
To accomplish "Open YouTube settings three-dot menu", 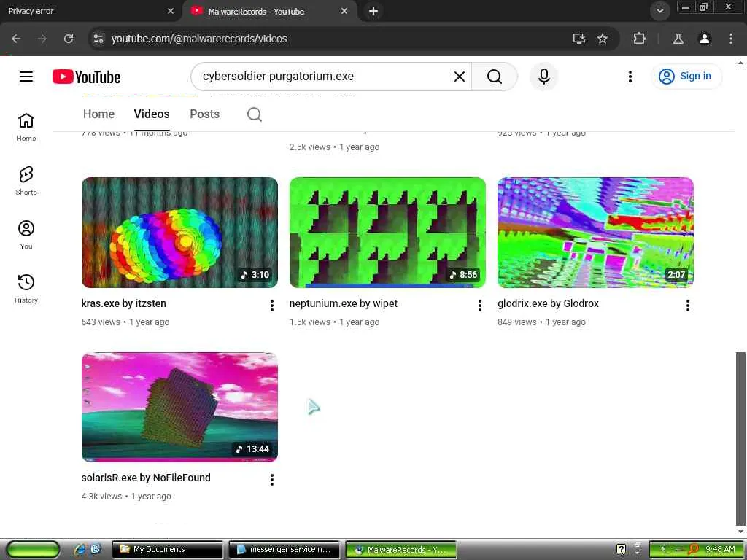I will pos(630,77).
